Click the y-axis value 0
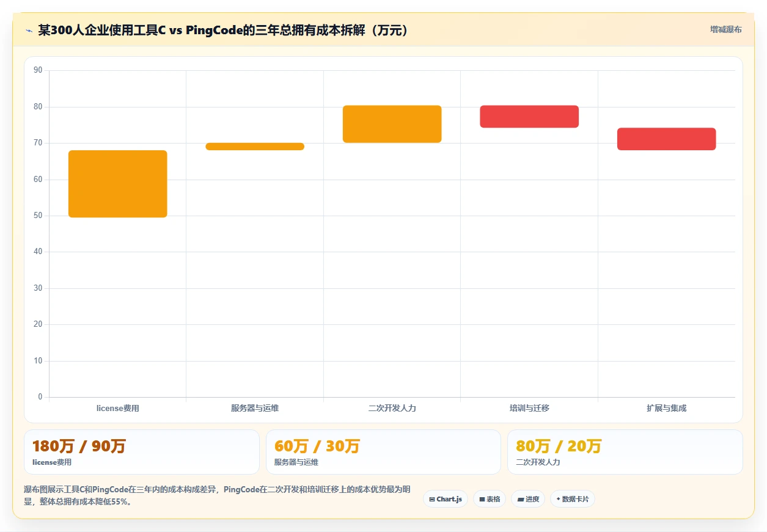The width and height of the screenshot is (767, 532). pos(40,397)
